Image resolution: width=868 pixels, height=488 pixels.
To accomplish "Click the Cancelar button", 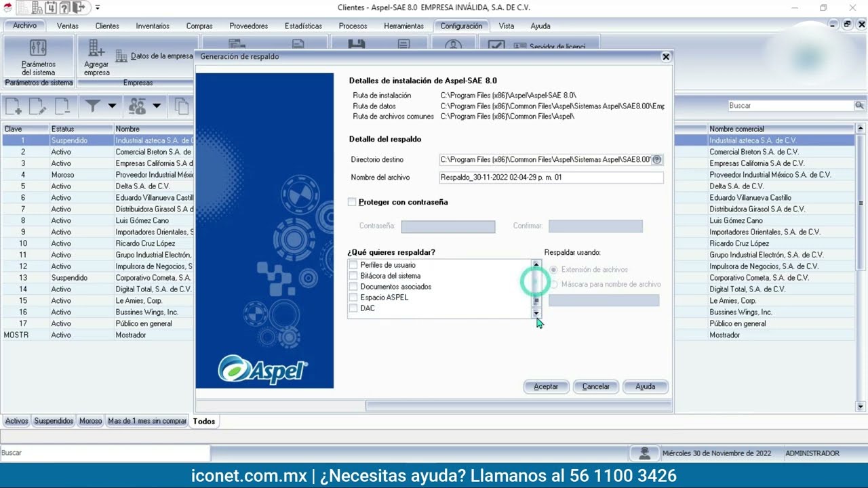I will click(595, 386).
